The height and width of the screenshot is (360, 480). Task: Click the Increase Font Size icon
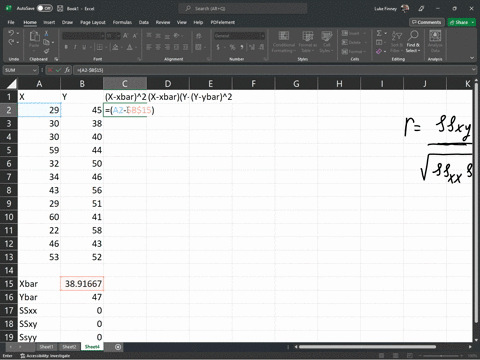(126, 36)
